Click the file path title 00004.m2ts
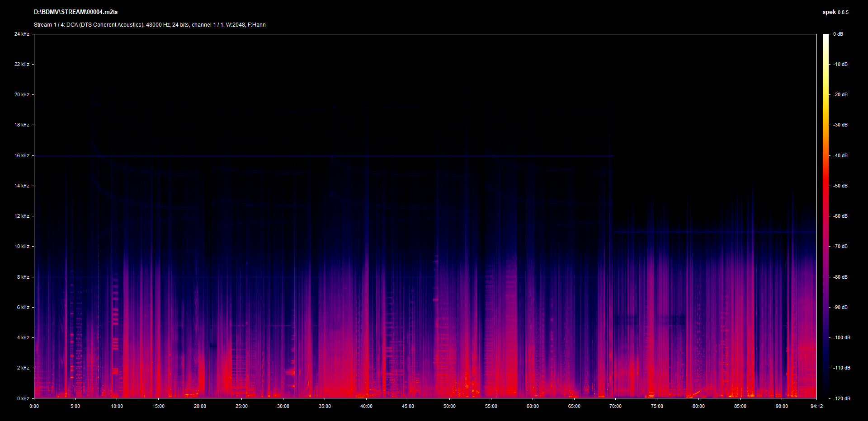Viewport: 868px width, 421px height. (75, 12)
